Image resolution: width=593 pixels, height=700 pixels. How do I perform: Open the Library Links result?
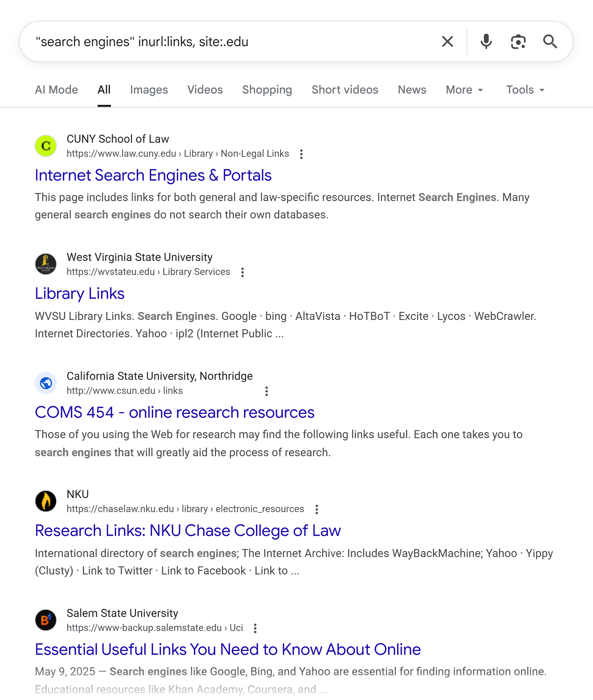pyautogui.click(x=80, y=294)
